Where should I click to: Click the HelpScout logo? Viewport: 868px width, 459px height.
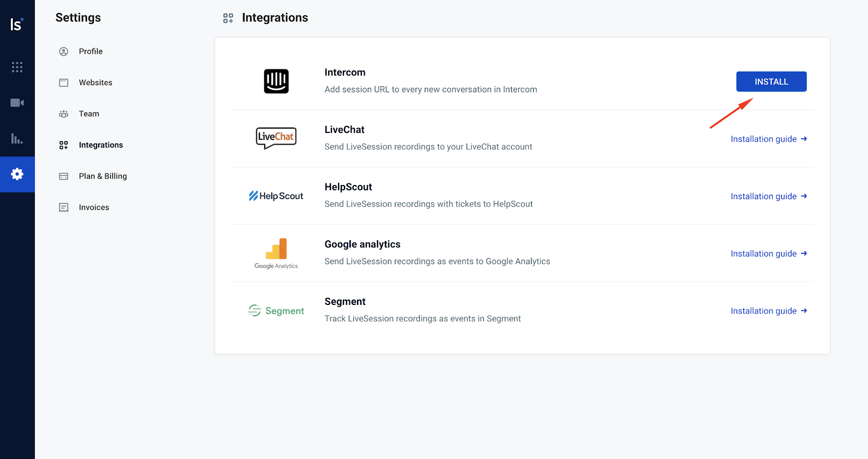pos(276,196)
